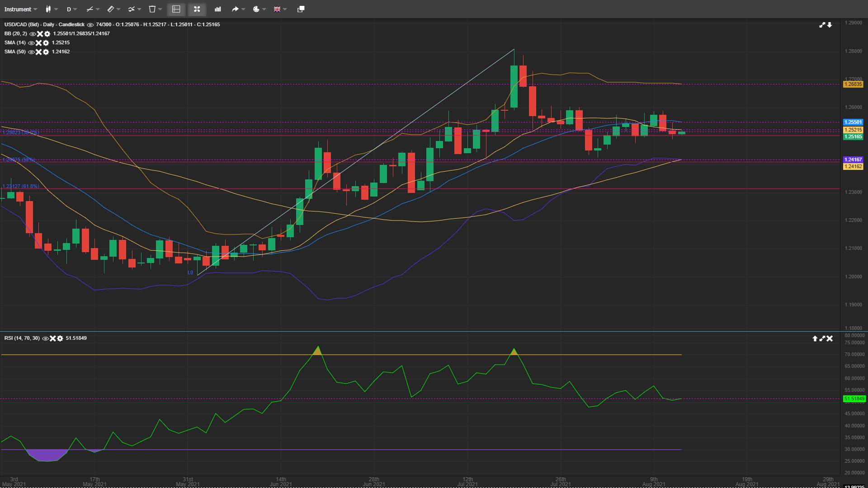Click the RSI value 51.51849 in pane header
The width and height of the screenshot is (868, 488).
tap(76, 338)
